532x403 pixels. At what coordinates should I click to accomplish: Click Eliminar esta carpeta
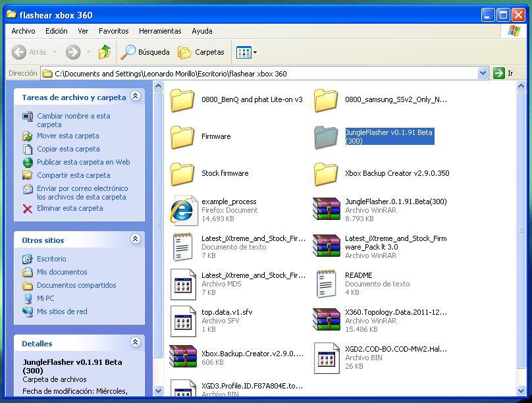tap(70, 208)
